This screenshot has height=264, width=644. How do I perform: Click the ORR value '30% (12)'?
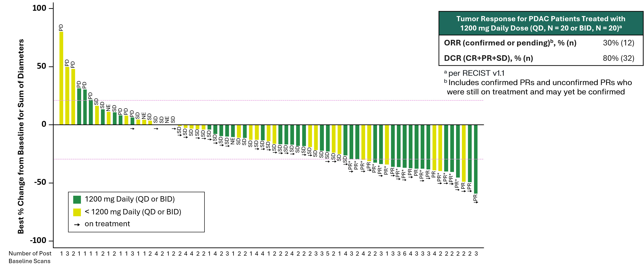click(618, 43)
